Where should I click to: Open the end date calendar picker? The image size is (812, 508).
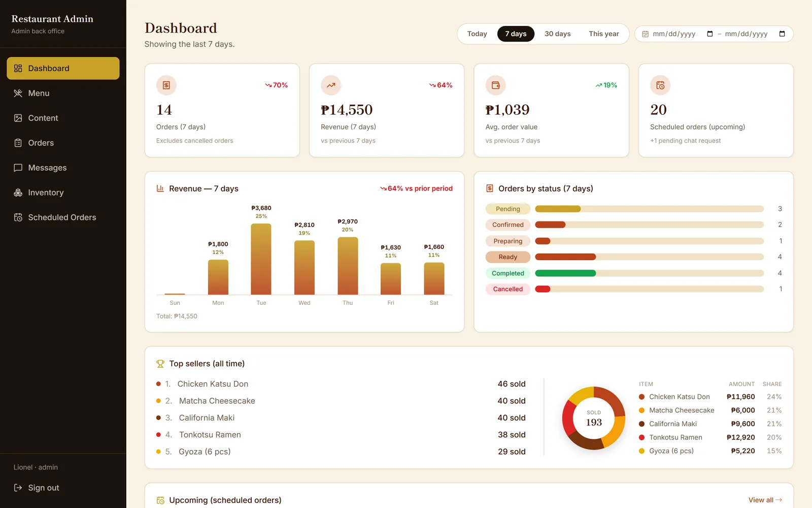[x=782, y=34]
